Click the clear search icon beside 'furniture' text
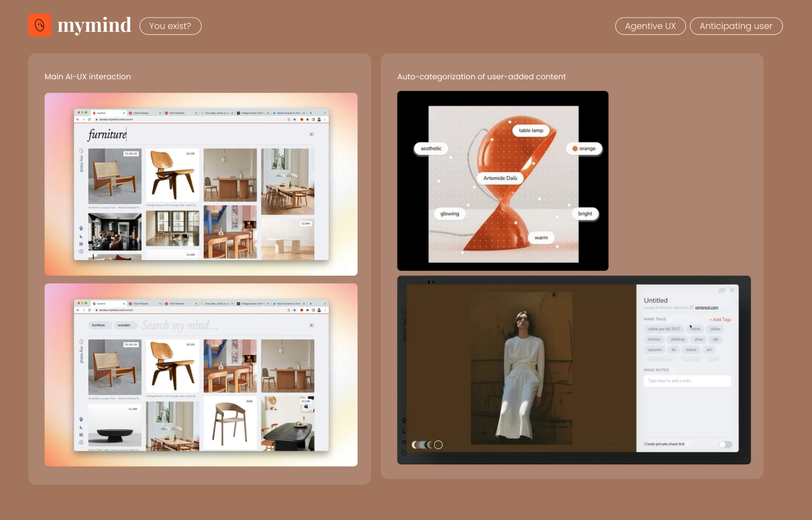 click(311, 134)
